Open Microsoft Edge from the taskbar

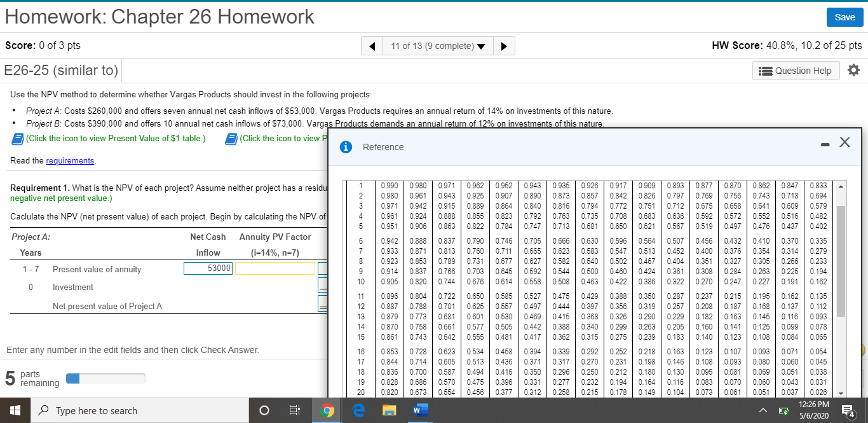(x=358, y=410)
